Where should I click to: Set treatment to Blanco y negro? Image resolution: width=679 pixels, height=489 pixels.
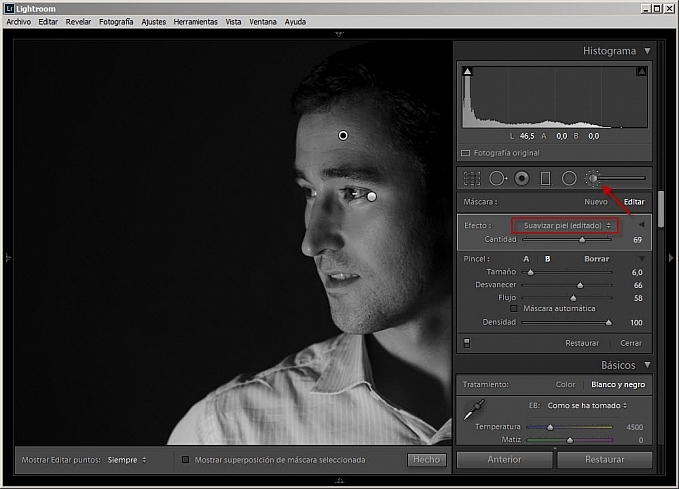click(x=618, y=385)
